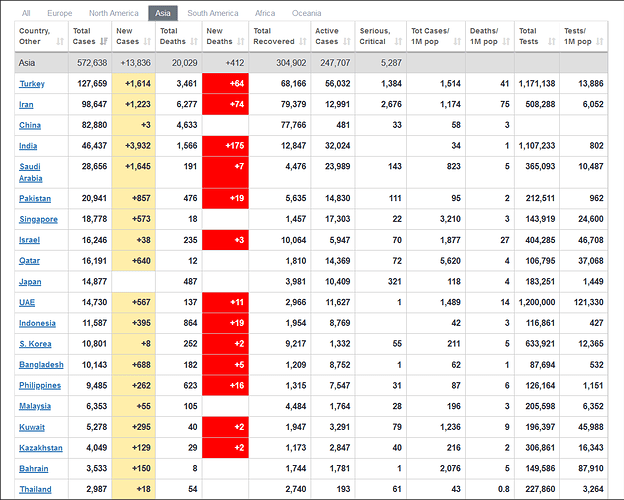The height and width of the screenshot is (500, 624).
Task: Open the Saudi Arabia country link
Action: 31,172
